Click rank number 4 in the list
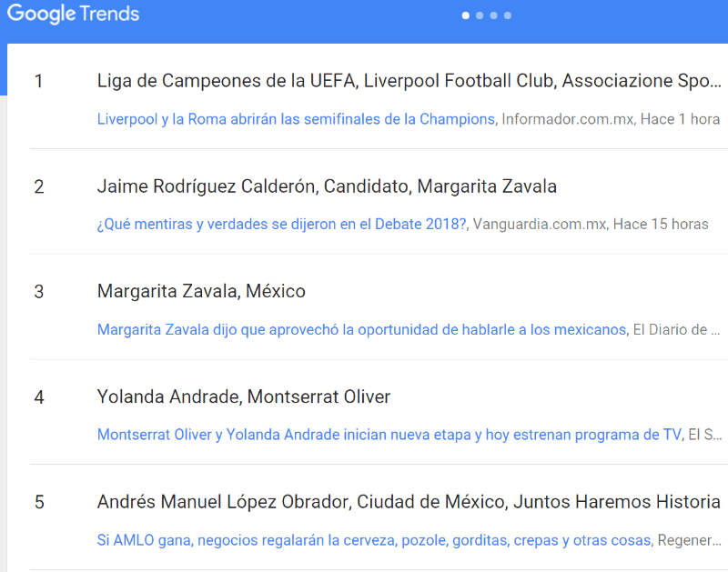The width and height of the screenshot is (728, 572). click(39, 397)
